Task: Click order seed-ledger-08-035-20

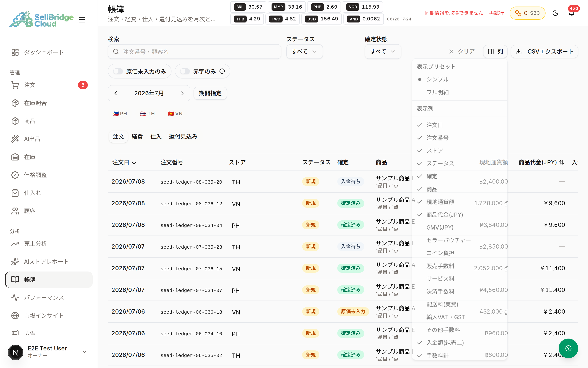Action: (x=191, y=182)
